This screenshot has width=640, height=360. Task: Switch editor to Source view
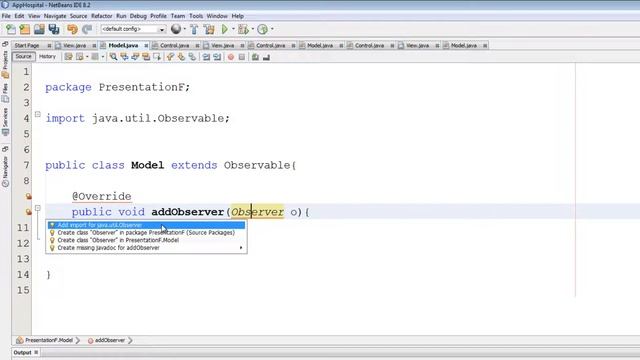[x=23, y=56]
